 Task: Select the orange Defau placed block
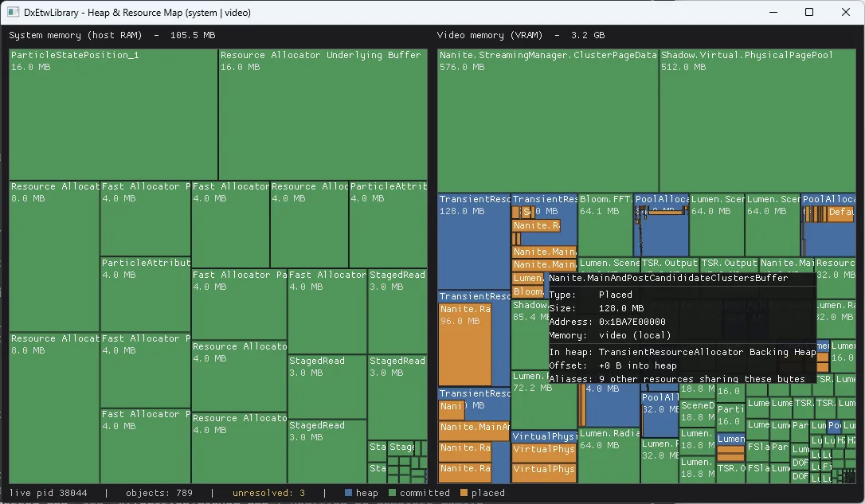tap(841, 214)
